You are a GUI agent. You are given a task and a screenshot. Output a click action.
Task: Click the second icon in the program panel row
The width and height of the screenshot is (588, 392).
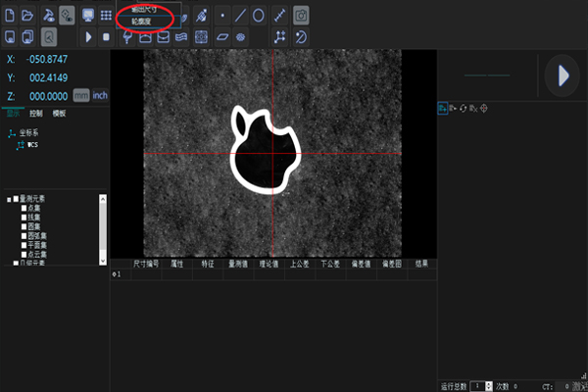(x=453, y=109)
